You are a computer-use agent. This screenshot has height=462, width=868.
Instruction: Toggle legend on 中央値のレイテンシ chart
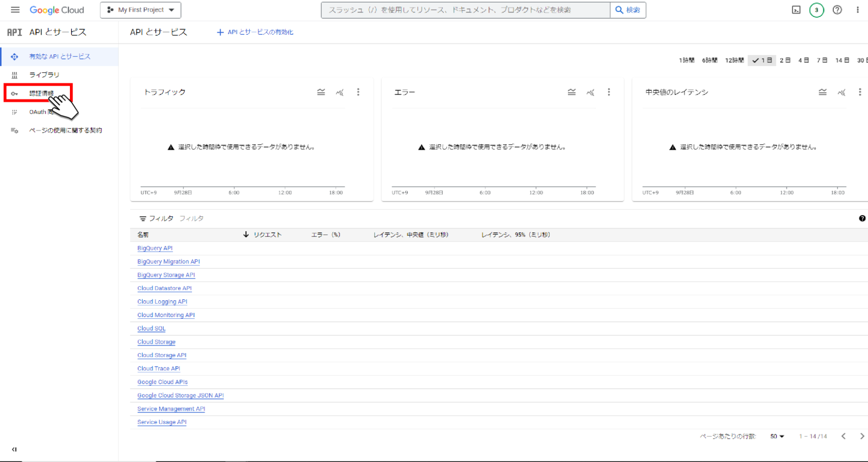822,92
